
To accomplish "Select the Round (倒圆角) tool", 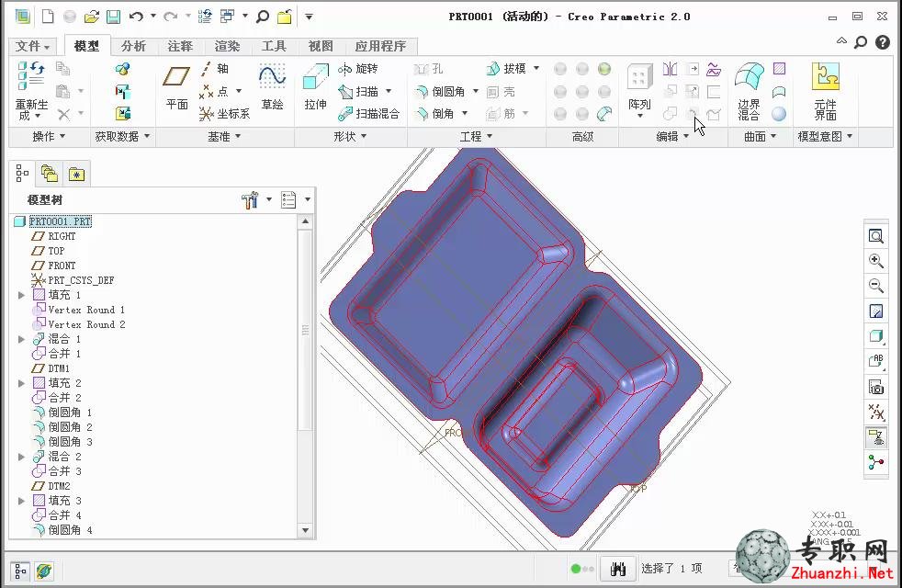I will (x=441, y=92).
